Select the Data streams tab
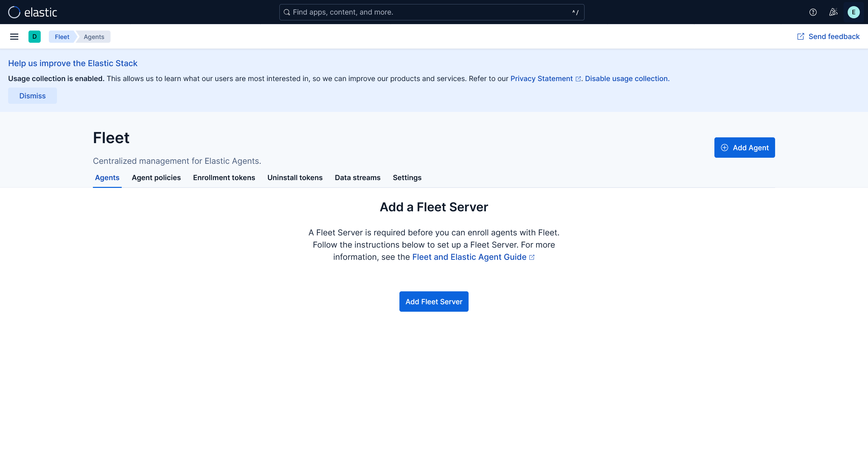The width and height of the screenshot is (868, 465). tap(357, 178)
